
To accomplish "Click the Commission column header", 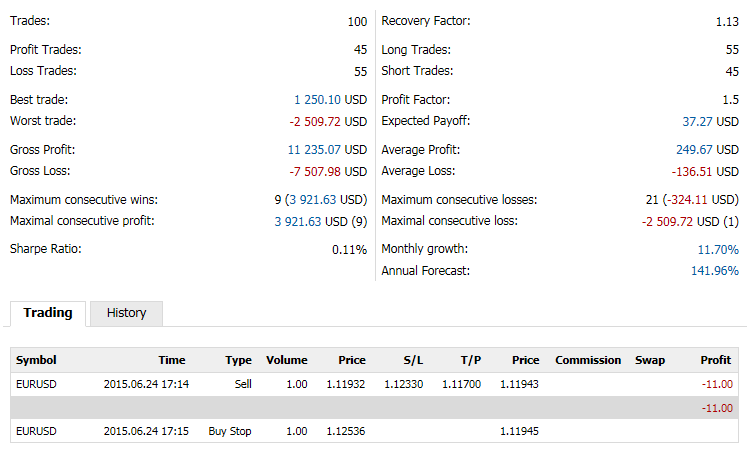I will [x=588, y=360].
